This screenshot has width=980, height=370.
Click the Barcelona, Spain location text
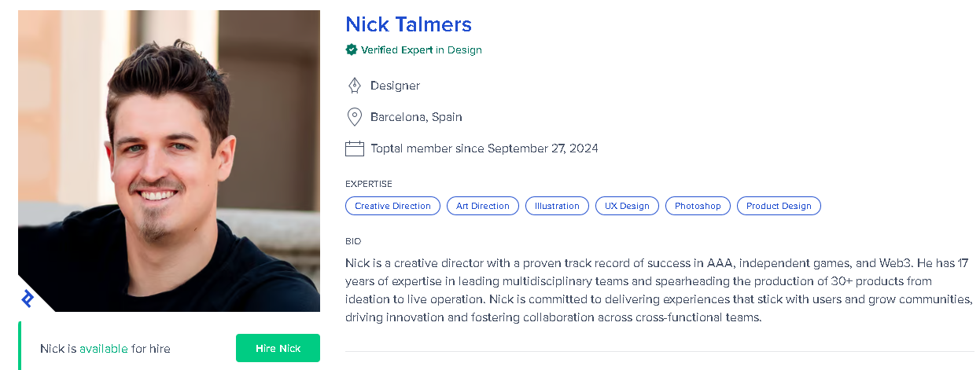coord(416,117)
